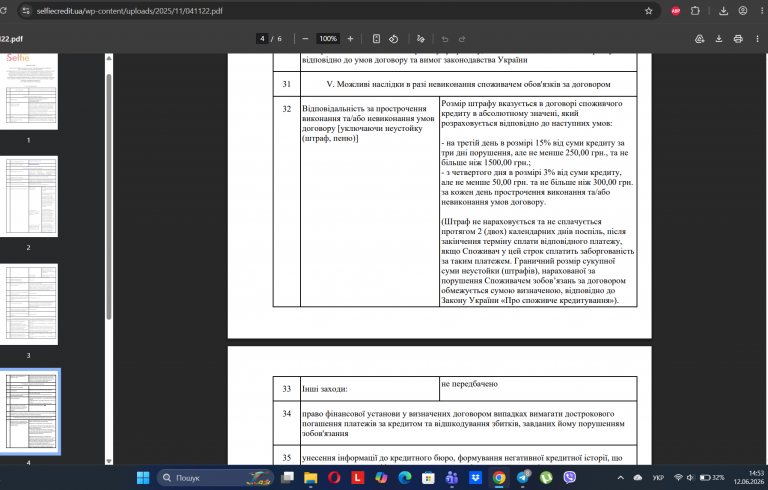Open the ABP ad blocker extension

point(676,11)
